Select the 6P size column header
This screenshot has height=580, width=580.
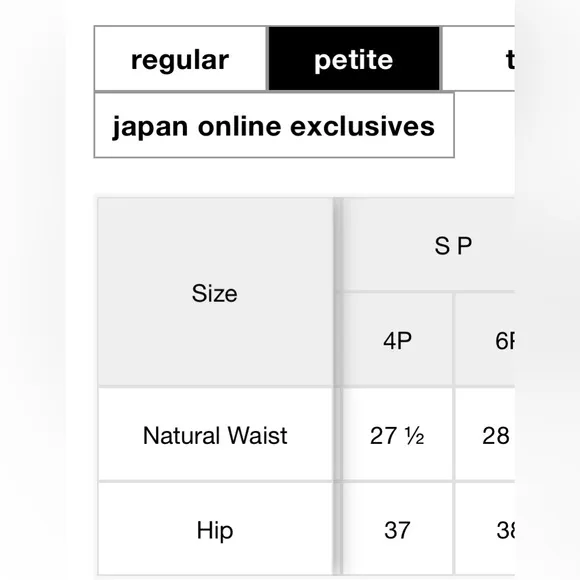coord(485,340)
